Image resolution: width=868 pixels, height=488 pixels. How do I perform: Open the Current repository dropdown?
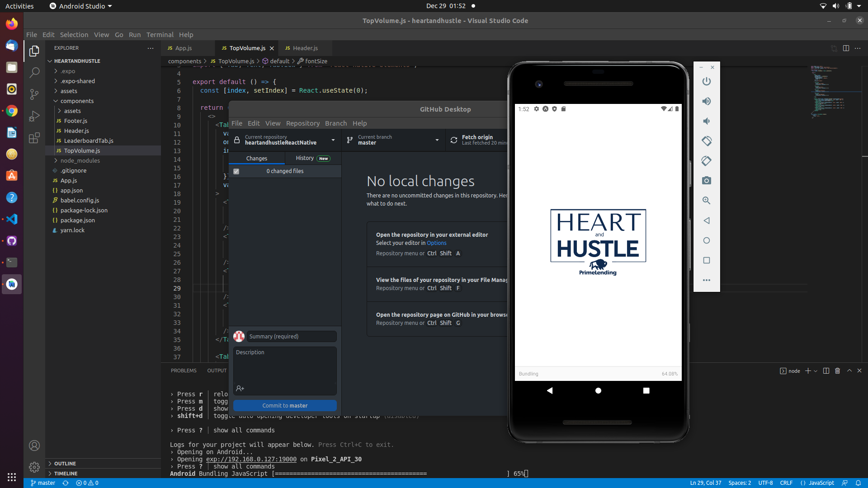point(285,140)
